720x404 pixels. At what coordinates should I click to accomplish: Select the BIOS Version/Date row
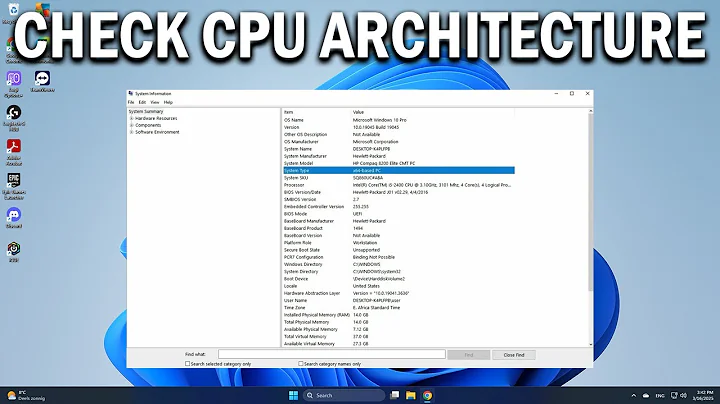click(x=399, y=192)
